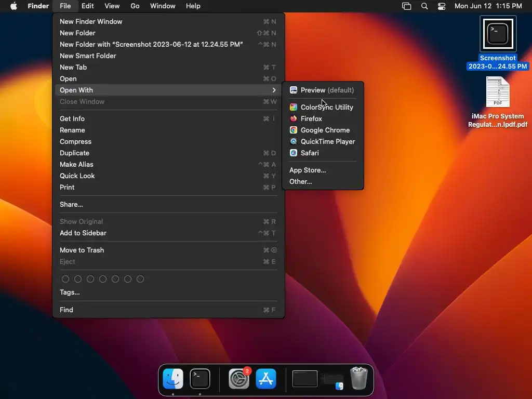Select the iMac Pro System PDF icon
532x399 pixels.
coord(498,92)
